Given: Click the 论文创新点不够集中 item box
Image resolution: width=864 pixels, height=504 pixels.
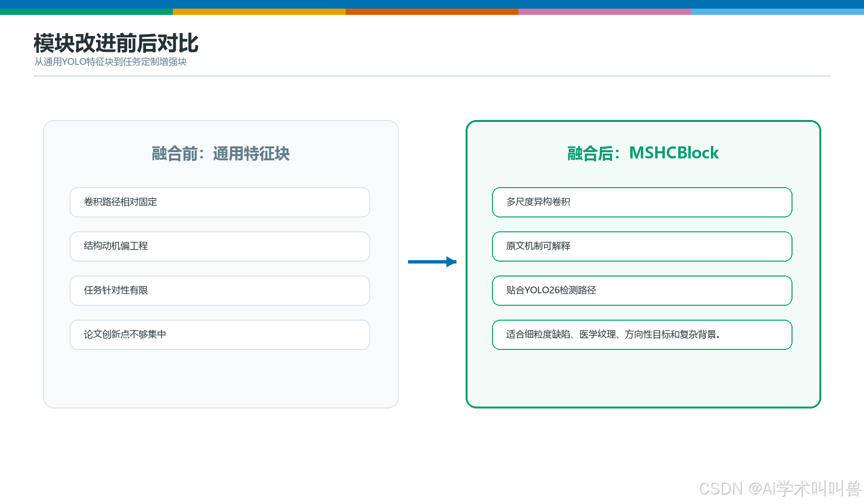Looking at the screenshot, I should click(x=220, y=335).
